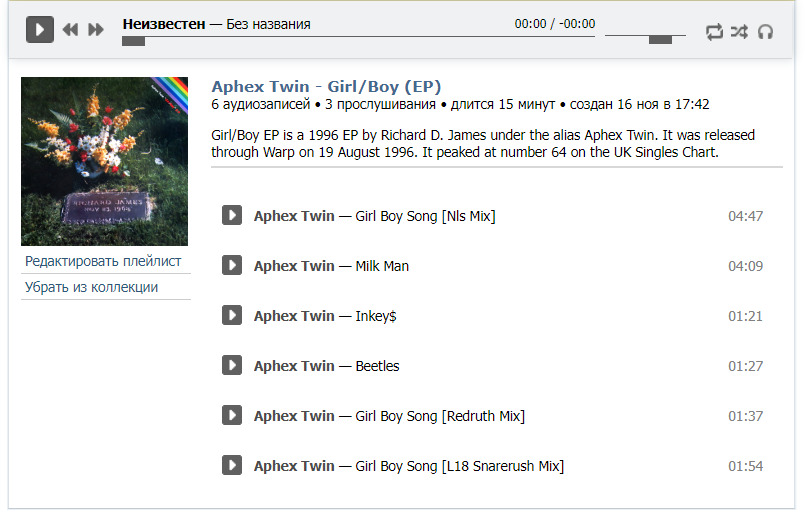This screenshot has width=805, height=513.
Task: Skip to the previous track
Action: tap(70, 30)
